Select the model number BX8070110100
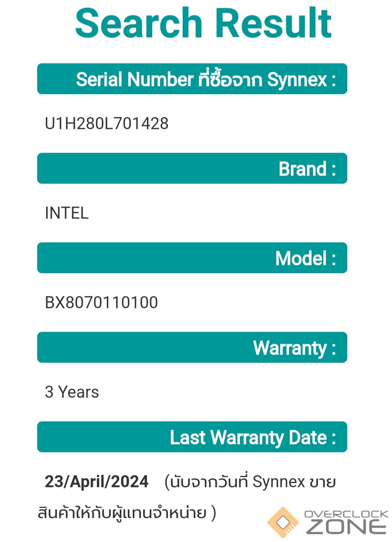This screenshot has height=542, width=392. point(101,303)
